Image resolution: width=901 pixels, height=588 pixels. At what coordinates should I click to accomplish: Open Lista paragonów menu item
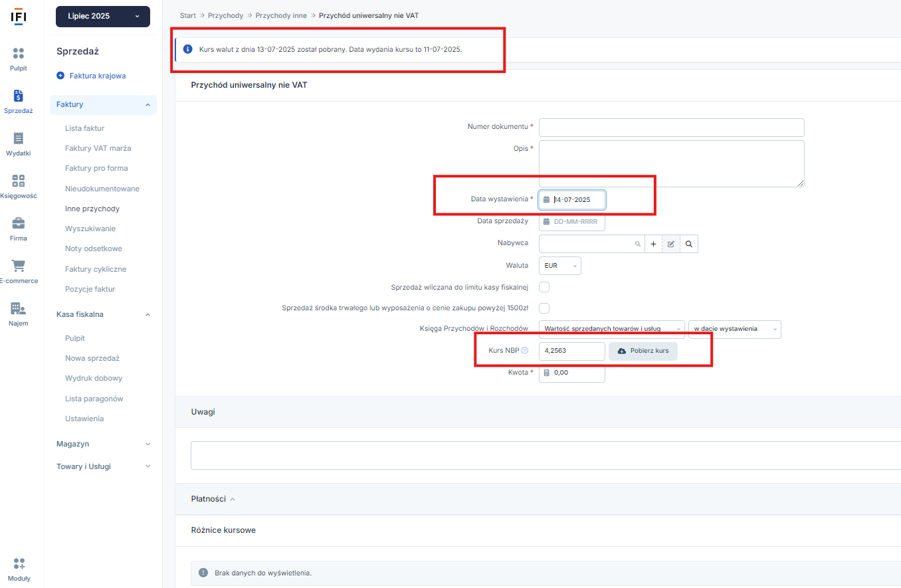tap(94, 399)
